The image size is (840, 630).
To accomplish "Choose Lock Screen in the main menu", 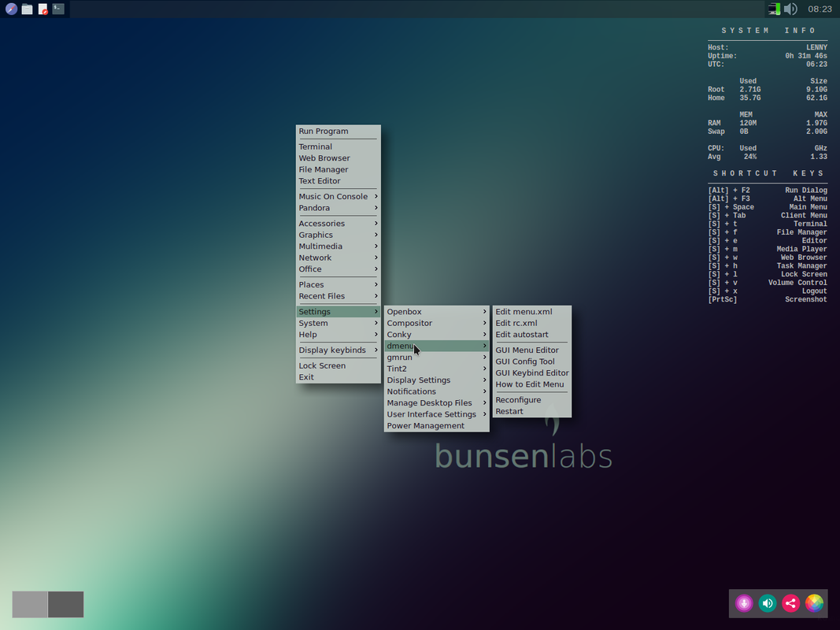I will coord(338,365).
